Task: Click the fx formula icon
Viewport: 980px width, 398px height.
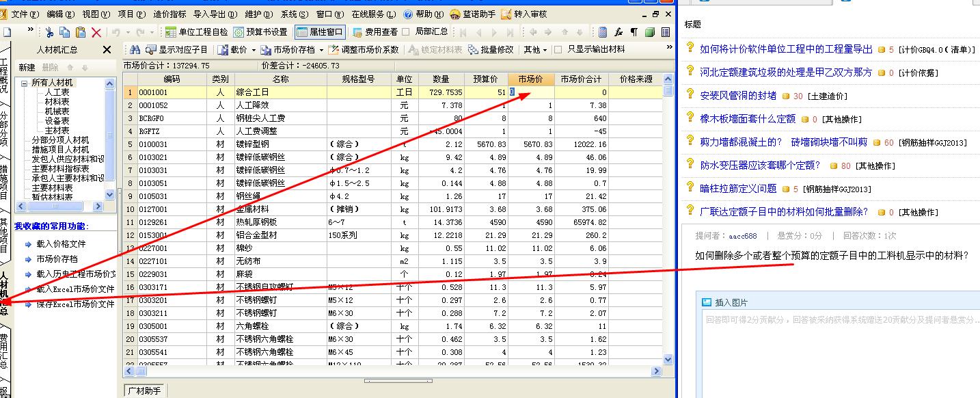Action: click(618, 32)
